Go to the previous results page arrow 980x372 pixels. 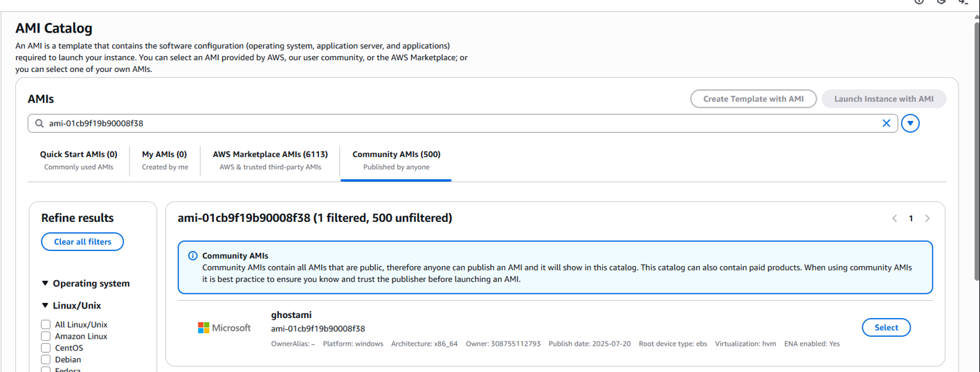[x=894, y=218]
